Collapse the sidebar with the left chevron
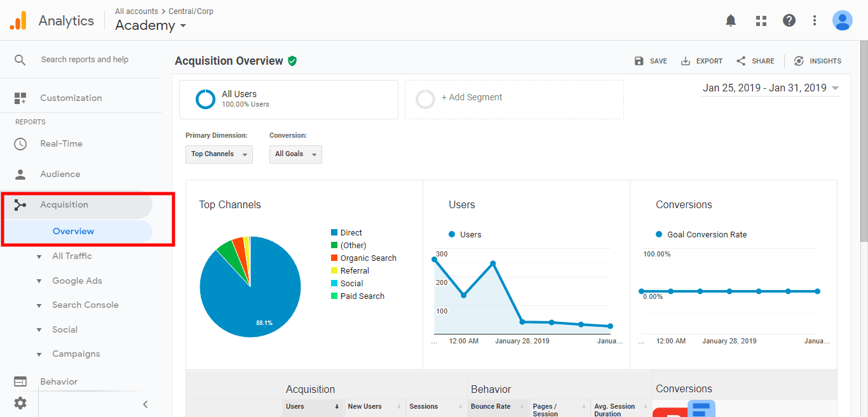 point(145,404)
